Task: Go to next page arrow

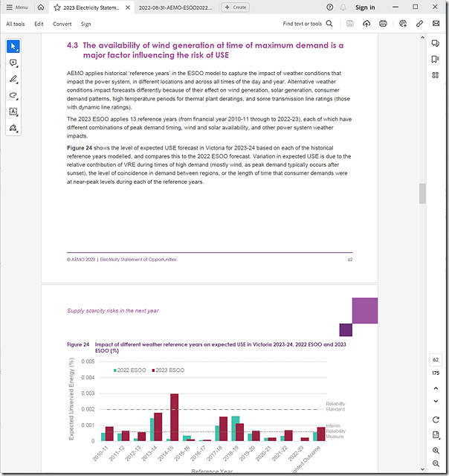Action: point(436,402)
